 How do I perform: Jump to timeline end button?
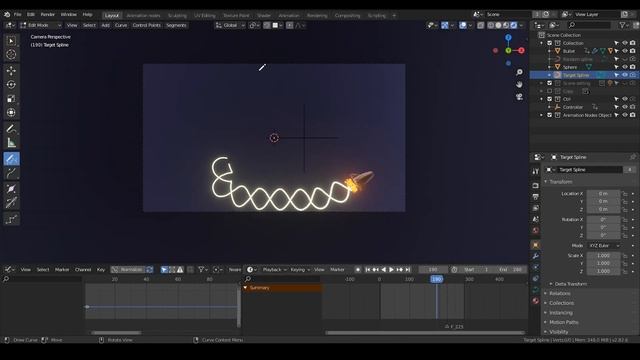click(407, 270)
